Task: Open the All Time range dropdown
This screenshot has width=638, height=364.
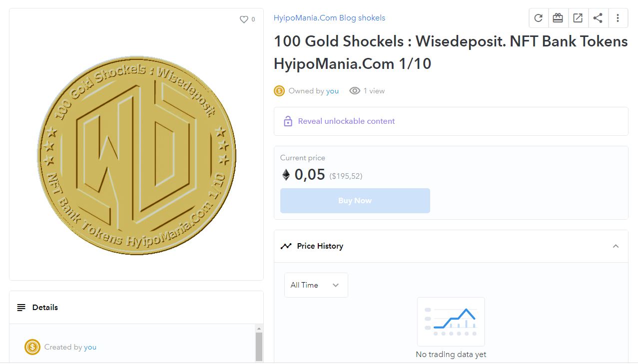Action: point(316,285)
